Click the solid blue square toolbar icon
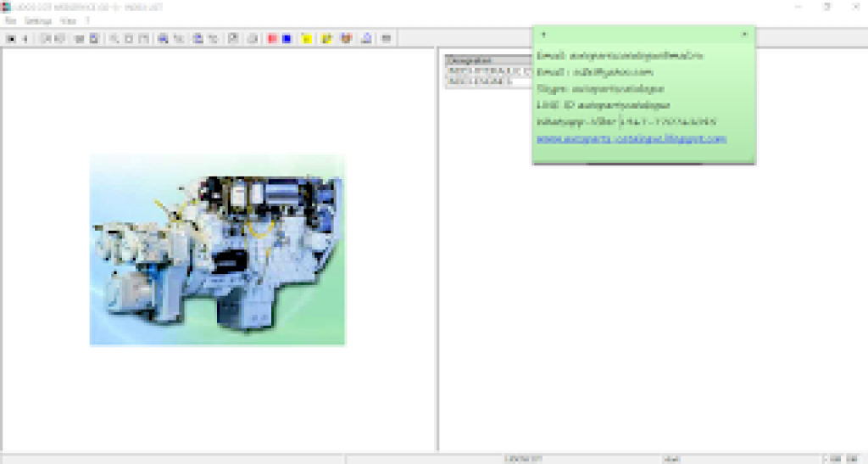868x464 pixels. click(287, 39)
